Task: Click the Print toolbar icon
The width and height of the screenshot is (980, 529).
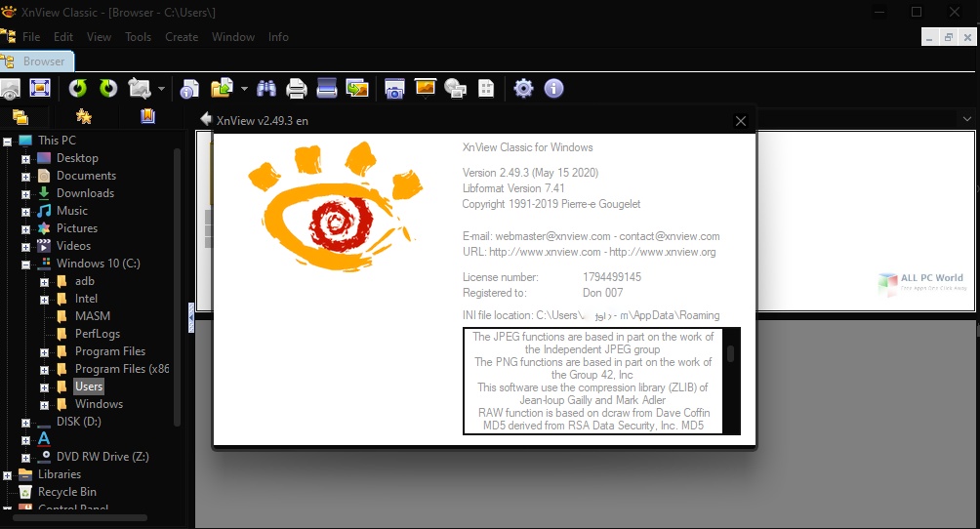Action: pyautogui.click(x=297, y=89)
